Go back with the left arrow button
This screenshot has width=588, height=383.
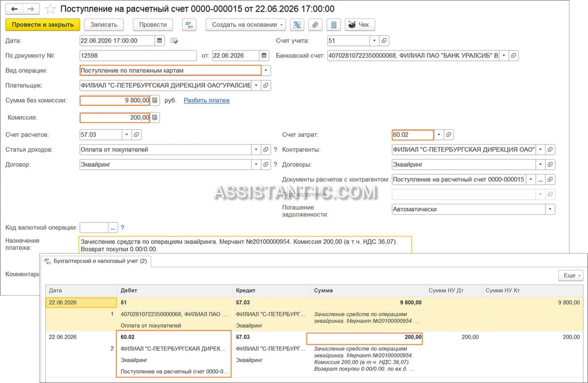pyautogui.click(x=14, y=9)
